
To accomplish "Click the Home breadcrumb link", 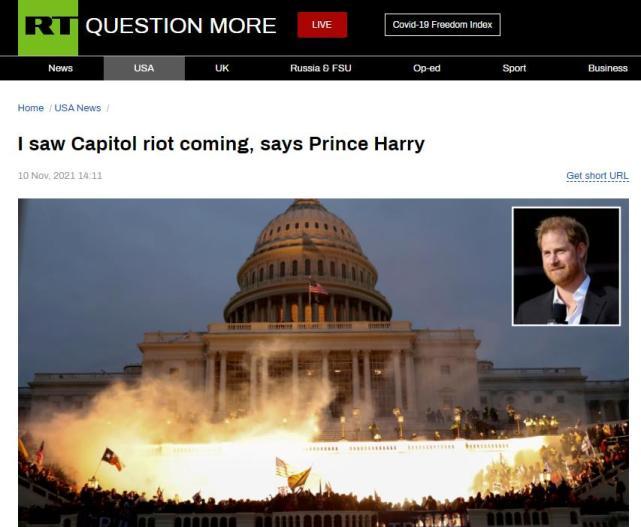I will click(31, 108).
